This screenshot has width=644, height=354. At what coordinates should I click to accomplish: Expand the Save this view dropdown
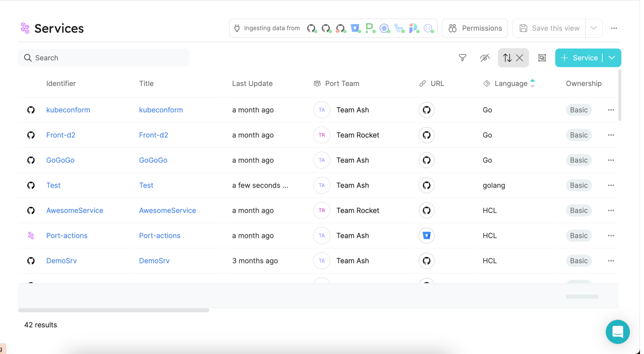click(x=594, y=28)
